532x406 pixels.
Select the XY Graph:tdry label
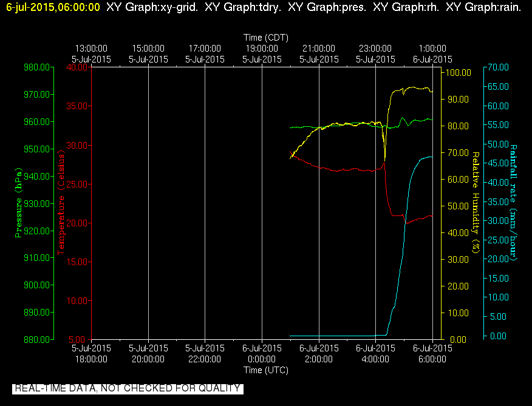(243, 7)
